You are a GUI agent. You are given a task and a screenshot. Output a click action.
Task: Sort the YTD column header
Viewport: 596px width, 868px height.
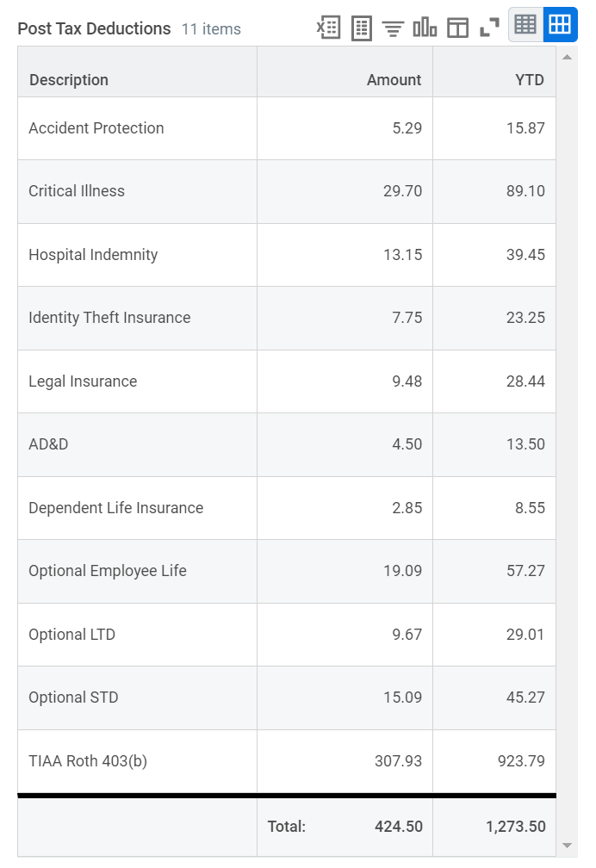530,79
